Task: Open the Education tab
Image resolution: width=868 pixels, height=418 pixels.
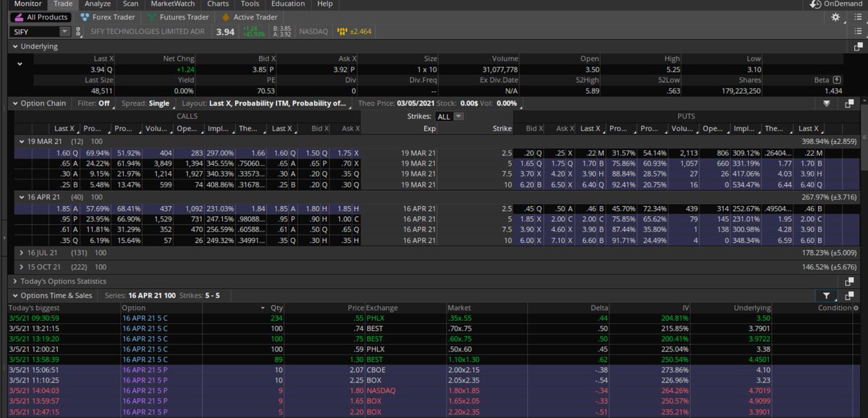Action: [288, 4]
